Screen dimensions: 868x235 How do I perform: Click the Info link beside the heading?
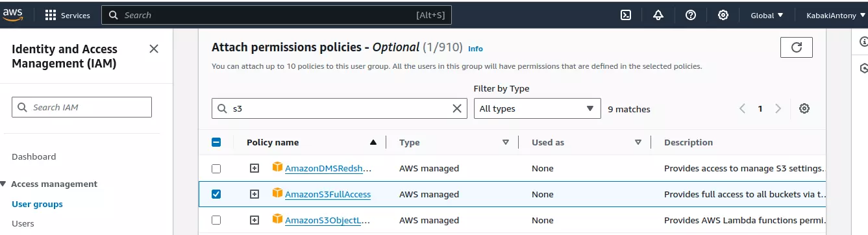[x=475, y=49]
